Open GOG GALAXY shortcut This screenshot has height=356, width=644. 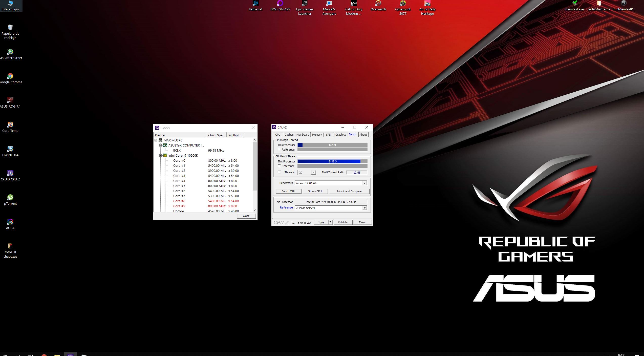(x=280, y=6)
